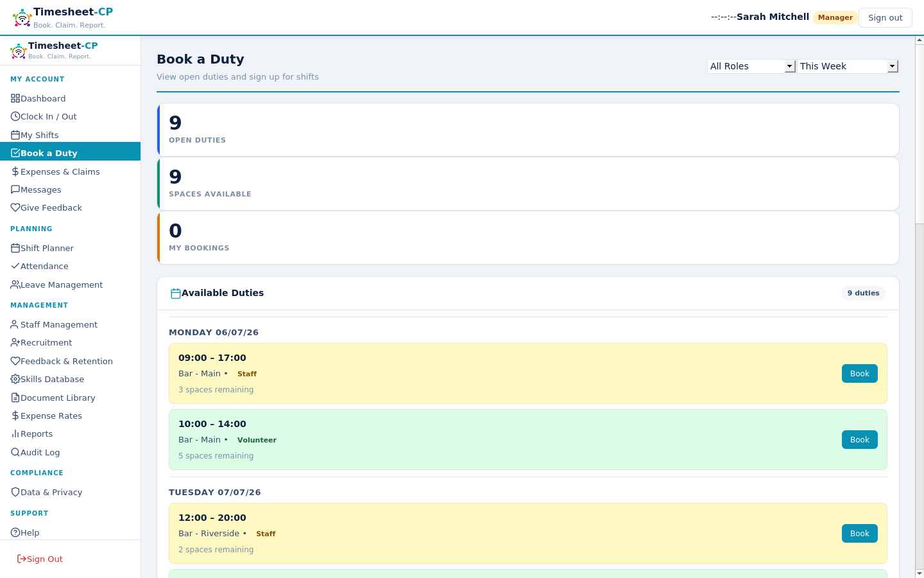Click the Dashboard grid icon

[15, 98]
